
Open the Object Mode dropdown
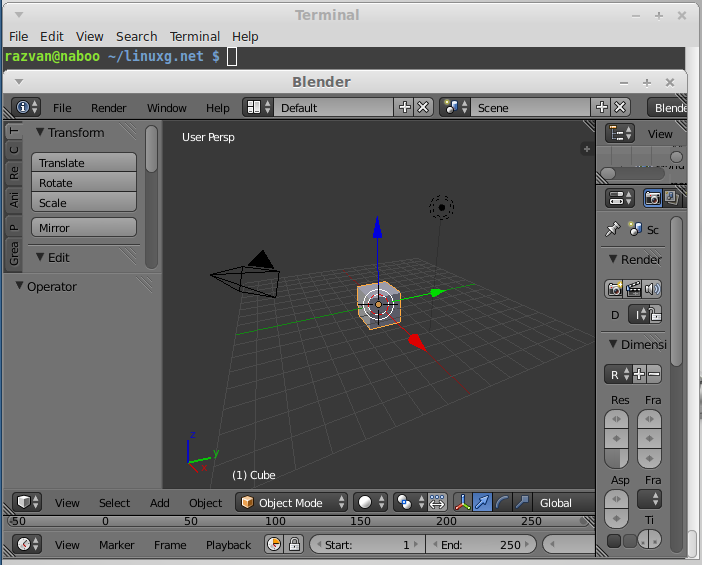pos(291,502)
